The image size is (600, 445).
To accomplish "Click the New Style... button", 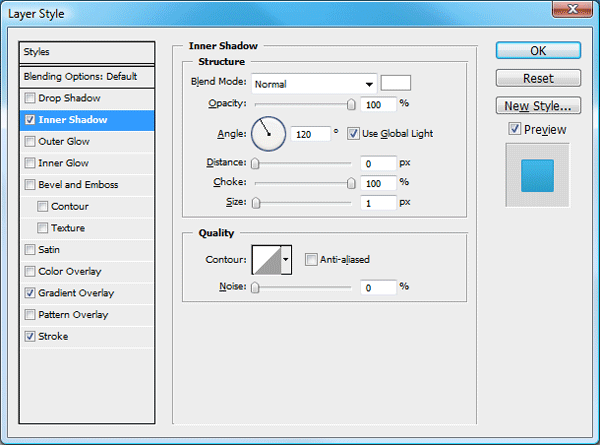I will coord(538,106).
